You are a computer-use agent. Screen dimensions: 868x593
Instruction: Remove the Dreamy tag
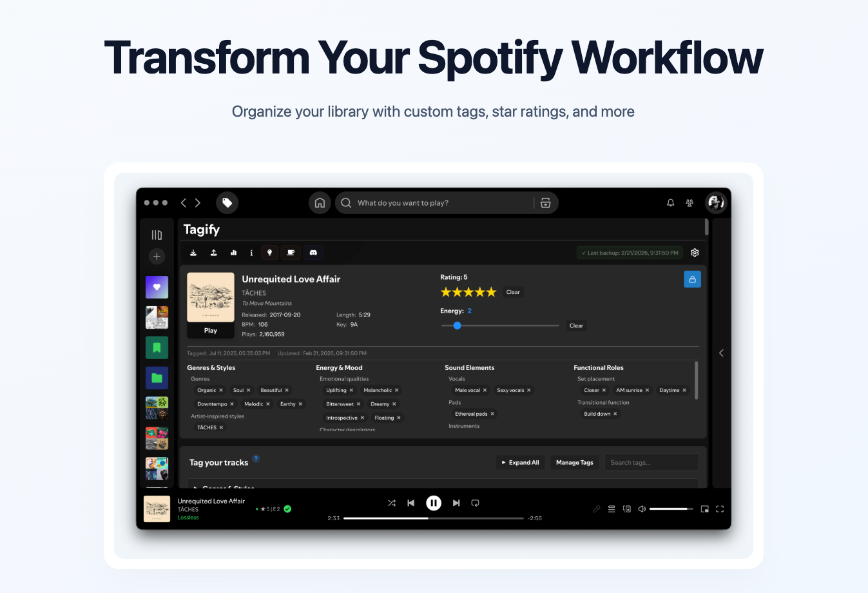pos(394,404)
